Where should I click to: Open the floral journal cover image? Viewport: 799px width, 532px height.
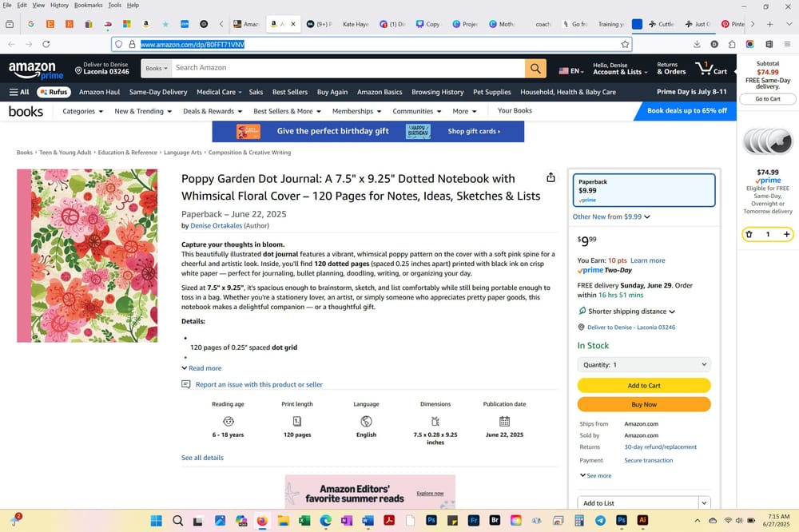87,256
